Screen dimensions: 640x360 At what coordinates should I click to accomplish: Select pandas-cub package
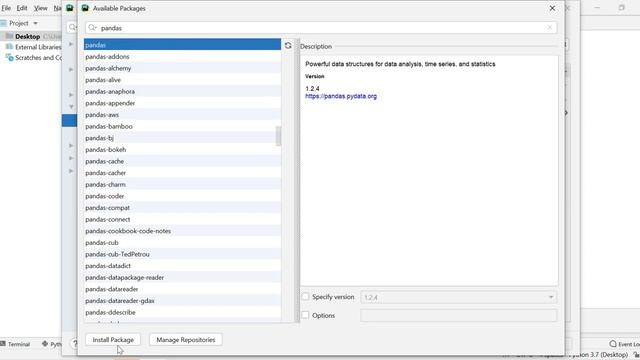coord(182,242)
